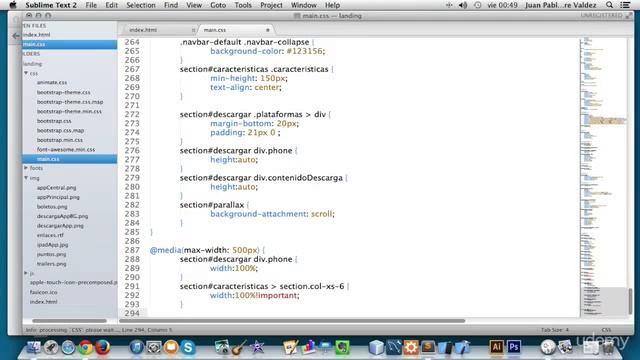Open Skype from the Dock

[x=188, y=347]
